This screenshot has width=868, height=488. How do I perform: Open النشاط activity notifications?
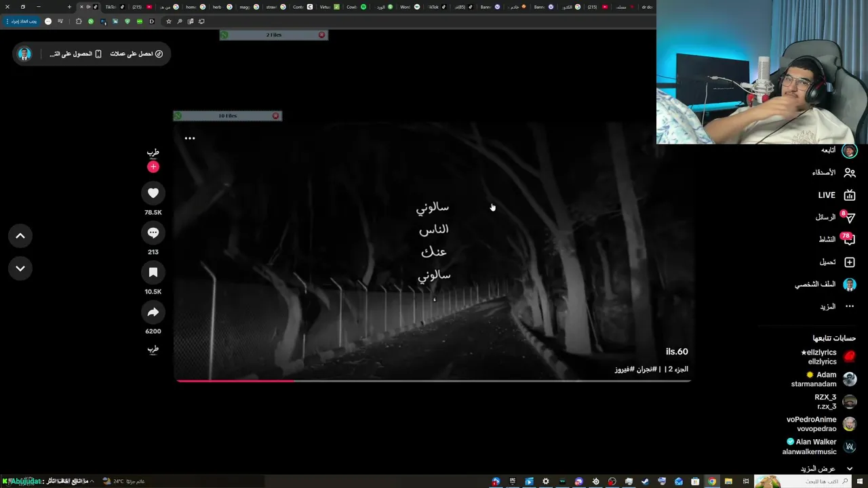837,239
